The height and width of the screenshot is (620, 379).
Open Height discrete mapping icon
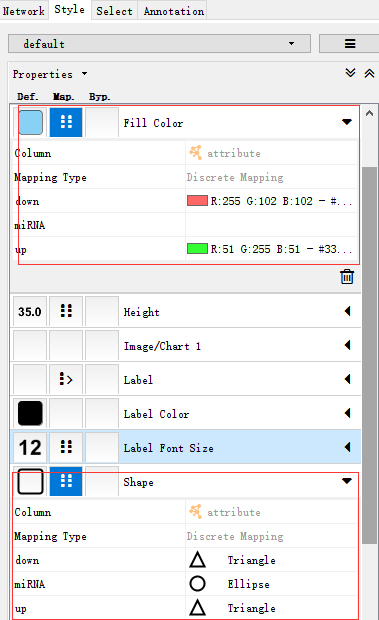(66, 311)
